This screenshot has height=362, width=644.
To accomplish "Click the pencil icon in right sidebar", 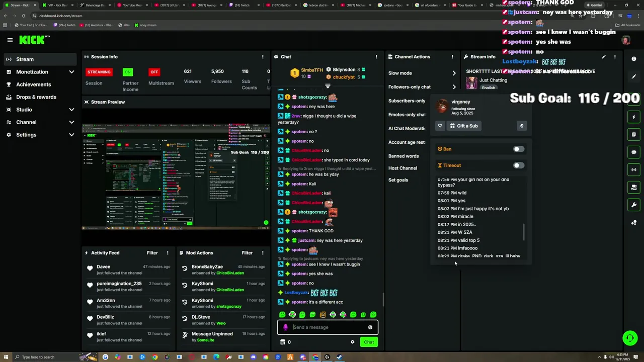I will coord(634,76).
